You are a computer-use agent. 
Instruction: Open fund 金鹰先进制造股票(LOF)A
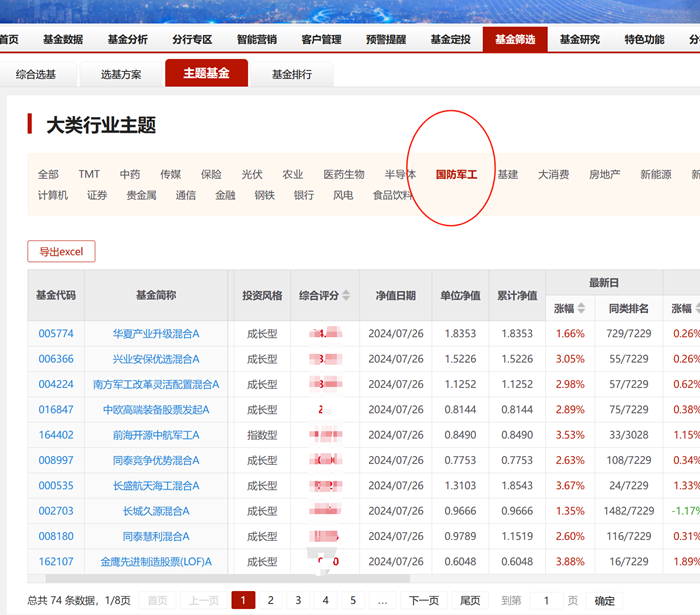pyautogui.click(x=156, y=561)
